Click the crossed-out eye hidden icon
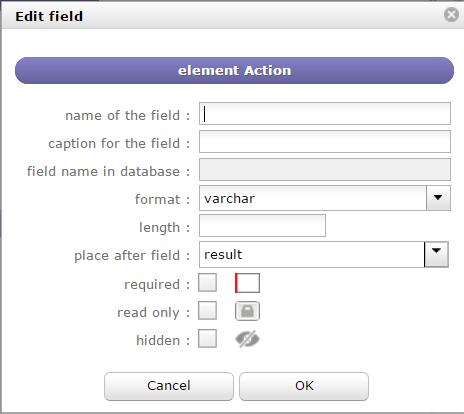 click(247, 339)
